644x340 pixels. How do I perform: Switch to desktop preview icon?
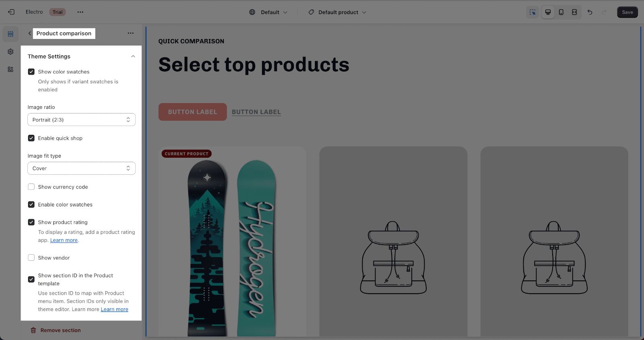pos(548,12)
